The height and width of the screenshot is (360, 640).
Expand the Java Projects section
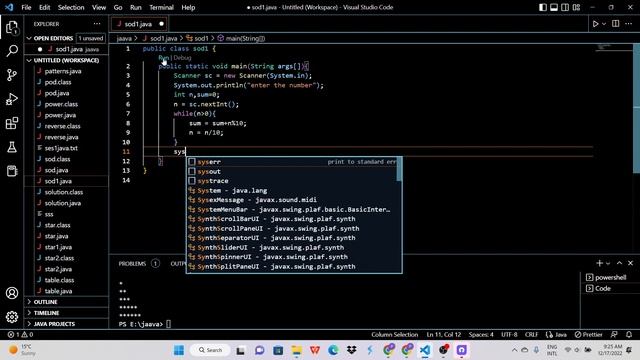(54, 324)
